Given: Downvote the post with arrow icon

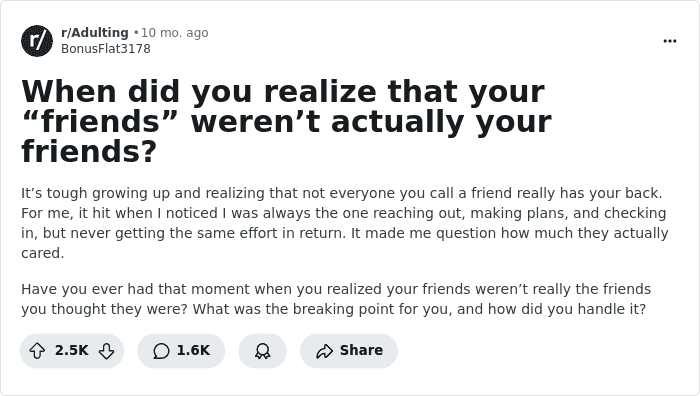Looking at the screenshot, I should [106, 351].
